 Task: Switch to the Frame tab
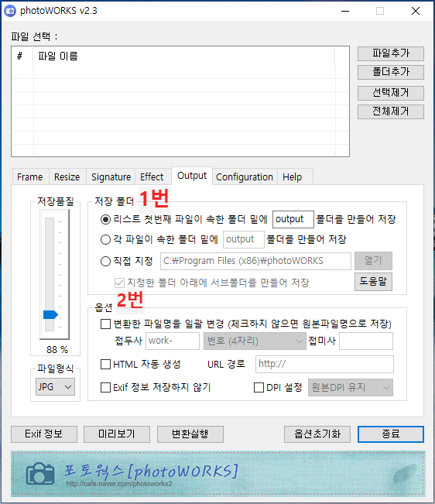[x=30, y=177]
